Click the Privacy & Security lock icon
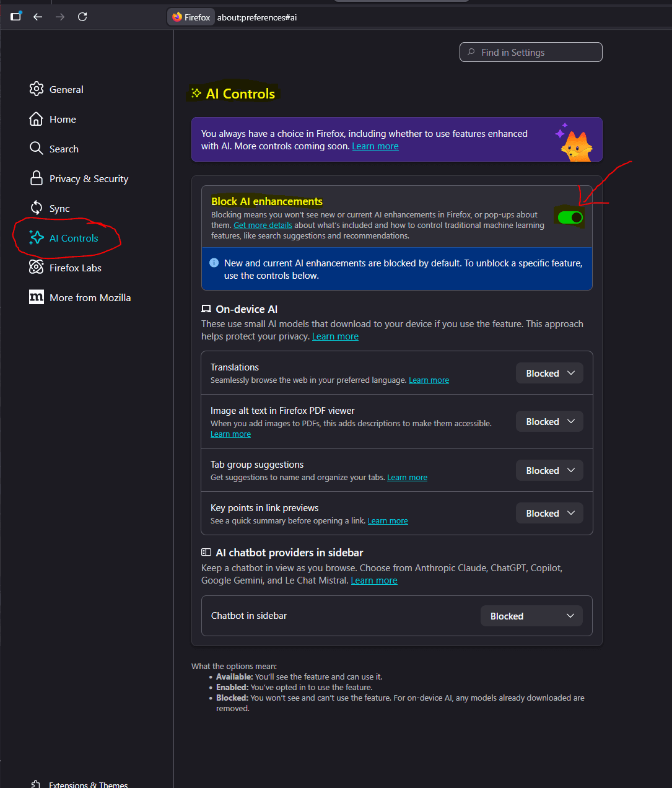 coord(37,178)
